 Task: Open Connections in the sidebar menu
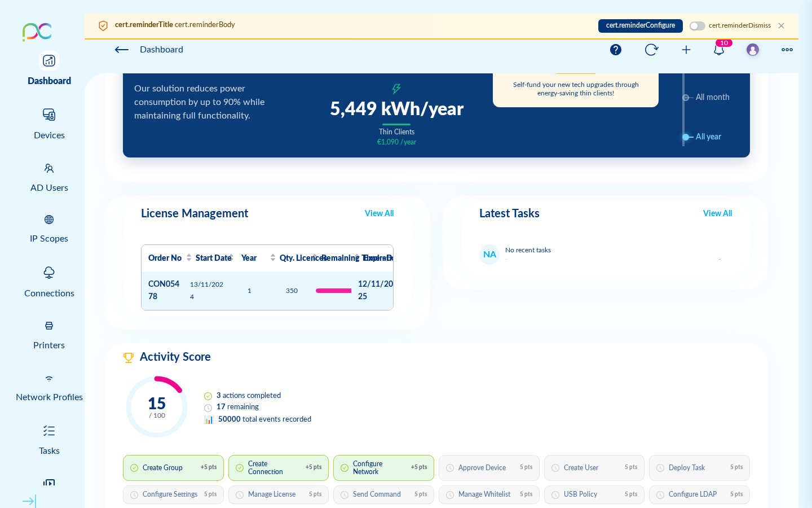pyautogui.click(x=49, y=282)
